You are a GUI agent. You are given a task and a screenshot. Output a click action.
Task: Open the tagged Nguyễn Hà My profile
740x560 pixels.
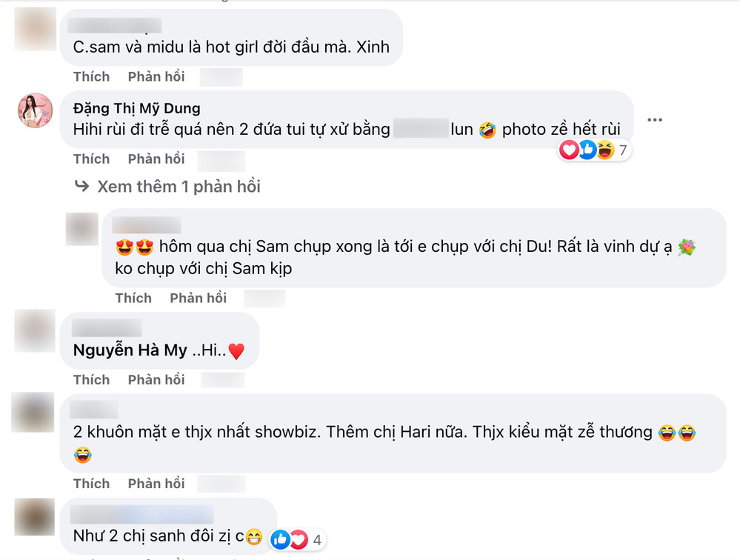[x=123, y=349]
